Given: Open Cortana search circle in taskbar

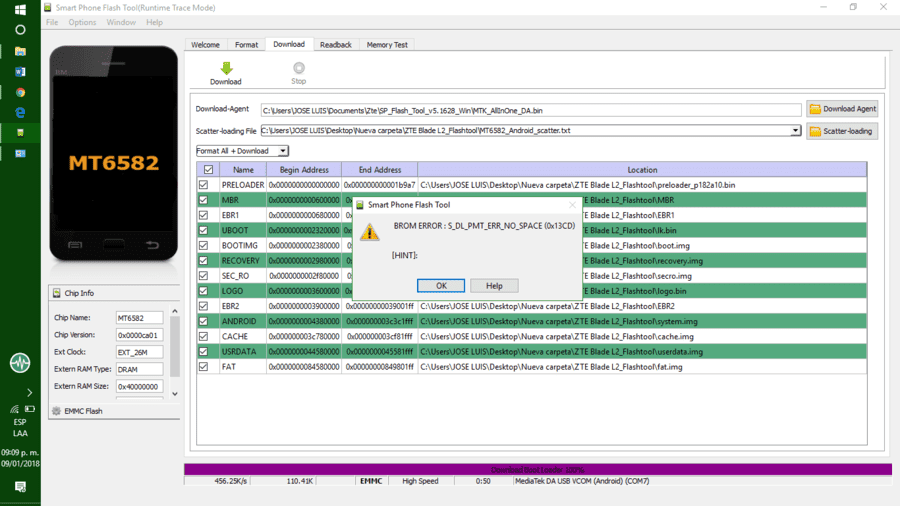Looking at the screenshot, I should pyautogui.click(x=20, y=30).
